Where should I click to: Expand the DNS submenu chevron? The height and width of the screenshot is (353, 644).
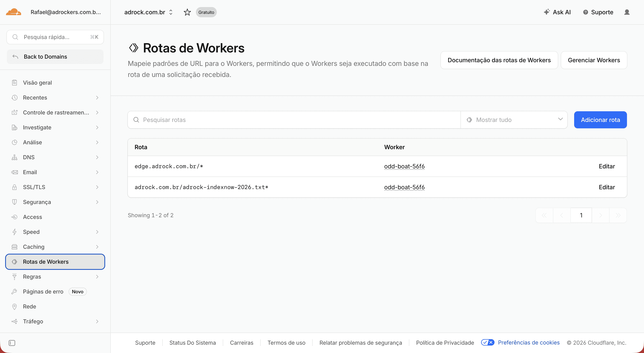(x=97, y=157)
